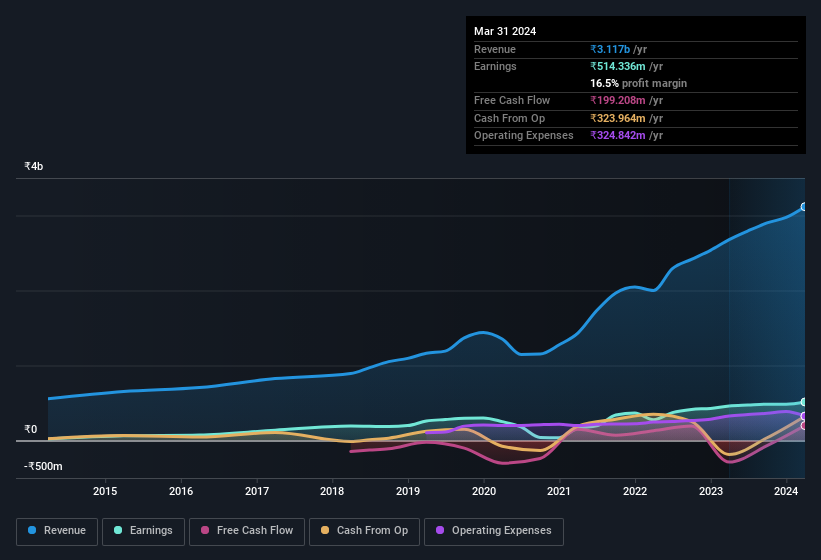821x560 pixels.
Task: Toggle the Operating Expenses legend button
Action: tap(493, 531)
